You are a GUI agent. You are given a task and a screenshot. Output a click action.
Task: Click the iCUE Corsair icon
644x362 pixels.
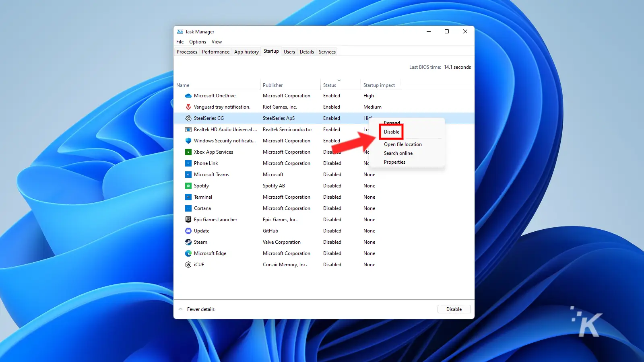coord(188,265)
